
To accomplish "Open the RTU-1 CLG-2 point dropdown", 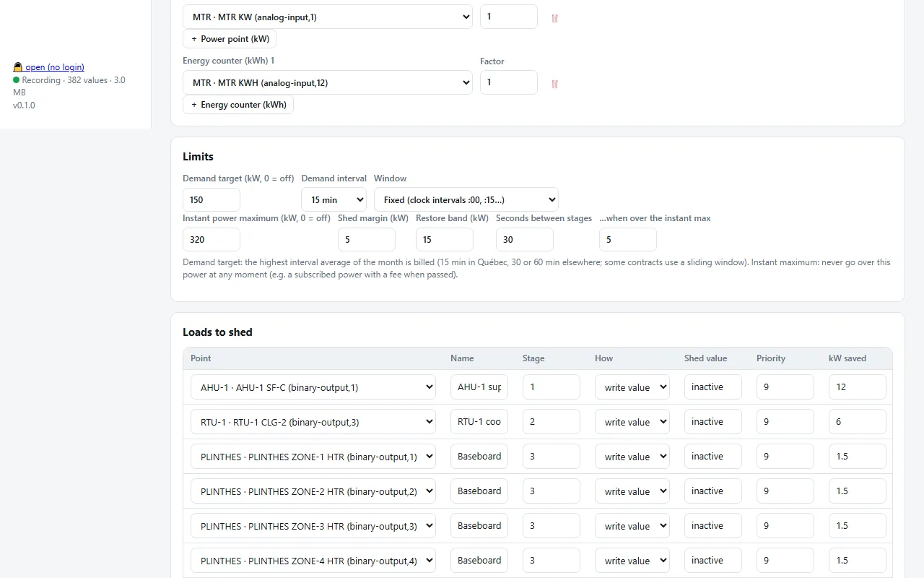I will [x=313, y=421].
